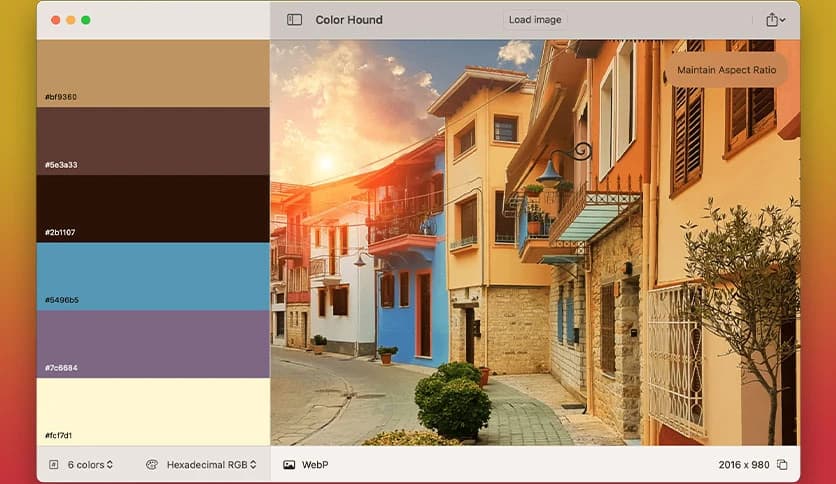Click the Color Hound window title
The width and height of the screenshot is (836, 484).
[x=349, y=20]
